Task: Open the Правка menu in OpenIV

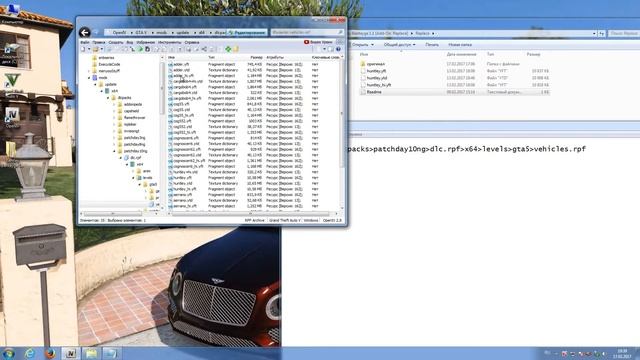Action: (98, 42)
